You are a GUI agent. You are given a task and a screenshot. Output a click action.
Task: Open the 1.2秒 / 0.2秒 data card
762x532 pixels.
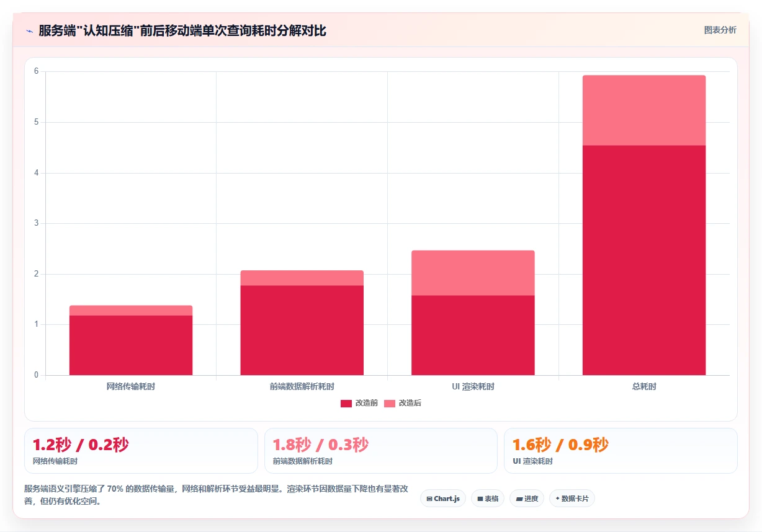[x=141, y=451]
